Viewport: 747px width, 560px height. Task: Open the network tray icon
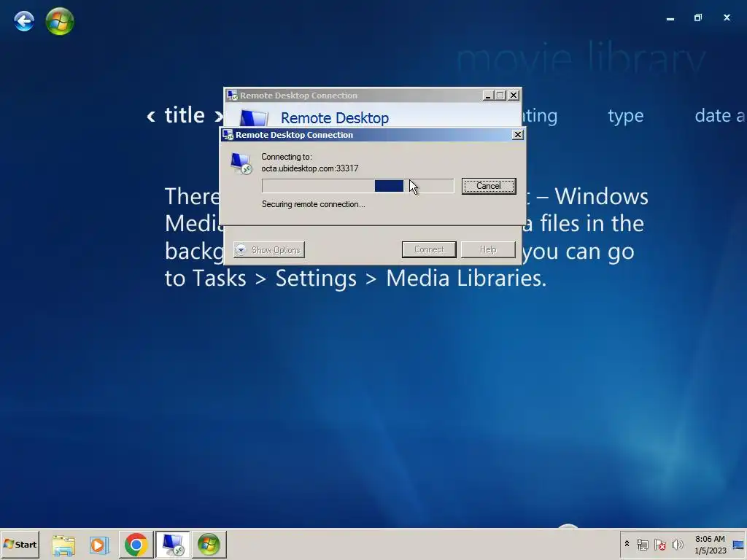(x=642, y=545)
